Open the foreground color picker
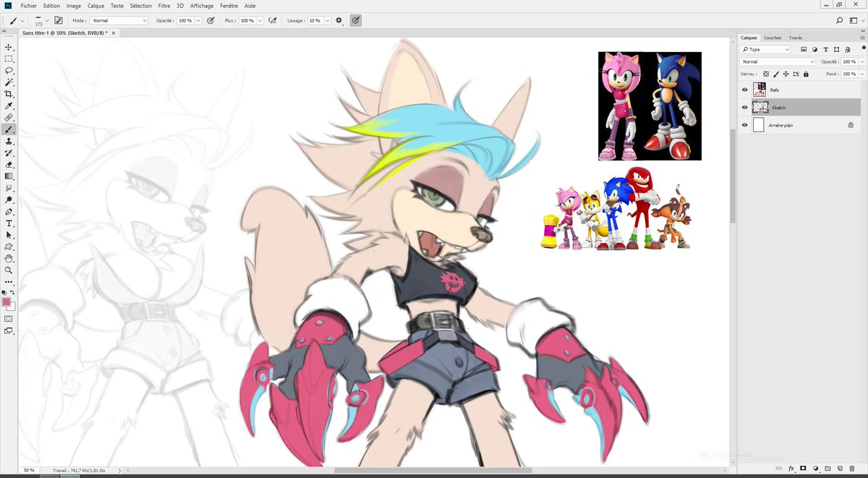868x478 pixels. (x=7, y=302)
